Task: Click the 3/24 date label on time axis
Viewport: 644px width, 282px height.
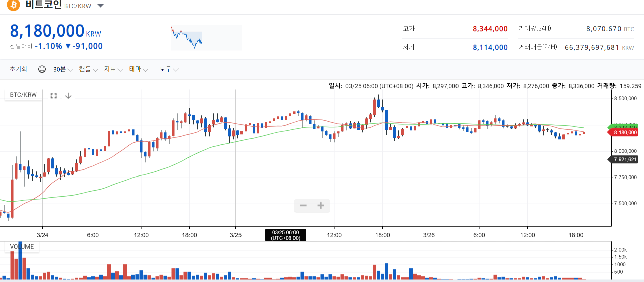Action: click(x=42, y=235)
